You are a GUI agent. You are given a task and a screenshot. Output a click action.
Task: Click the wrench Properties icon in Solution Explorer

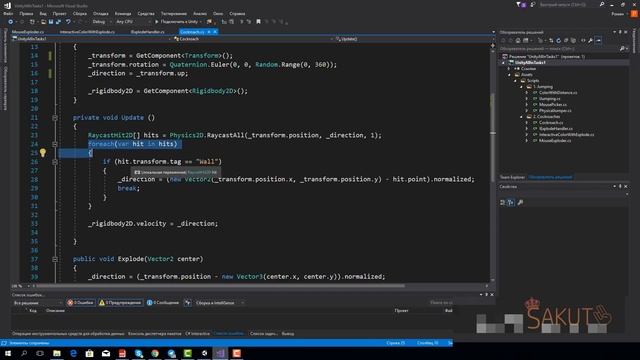click(590, 40)
